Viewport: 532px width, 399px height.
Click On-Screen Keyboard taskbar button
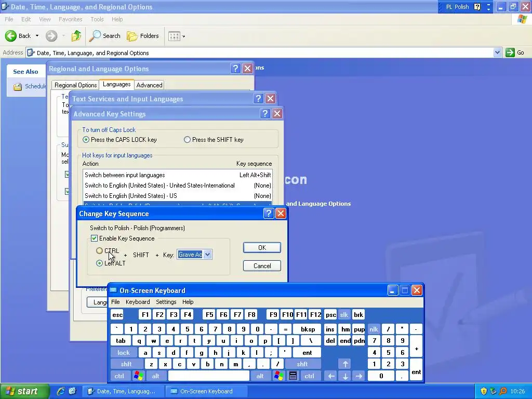tap(206, 391)
